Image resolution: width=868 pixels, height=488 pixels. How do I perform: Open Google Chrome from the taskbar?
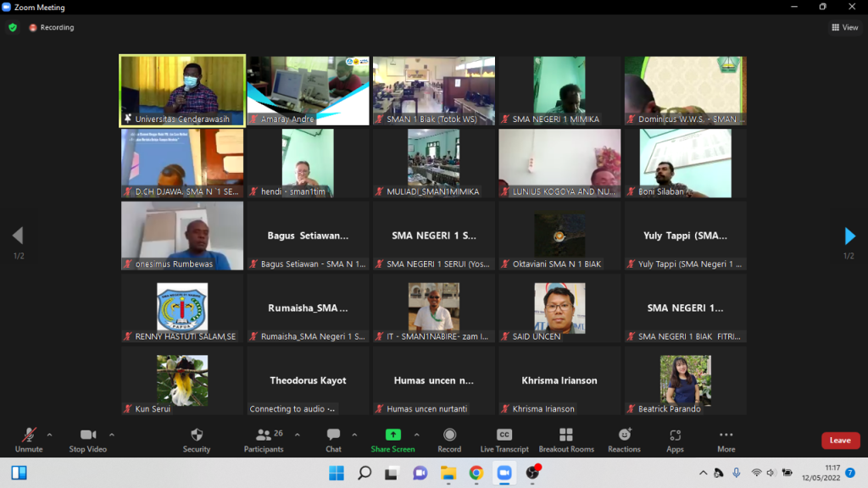(476, 473)
